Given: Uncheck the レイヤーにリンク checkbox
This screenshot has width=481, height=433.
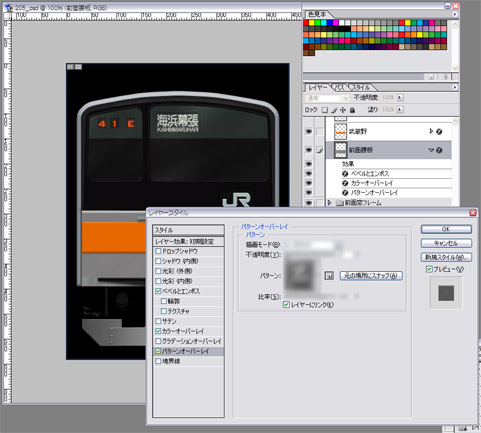Looking at the screenshot, I should pos(286,304).
